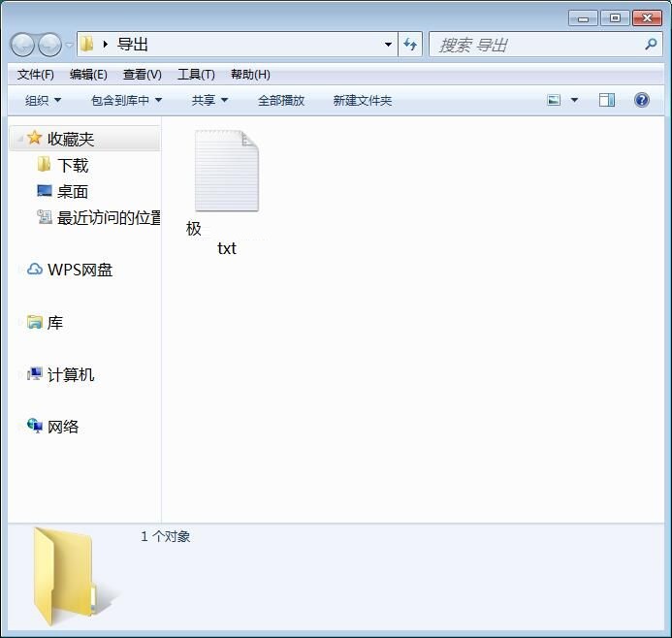Open the view options dropdown arrow
The image size is (672, 638).
pyautogui.click(x=574, y=100)
